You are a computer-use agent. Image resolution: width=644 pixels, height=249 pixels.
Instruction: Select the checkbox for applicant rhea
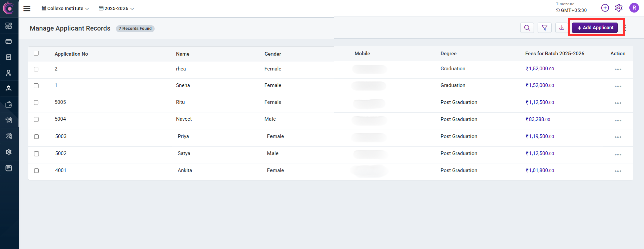pos(36,69)
